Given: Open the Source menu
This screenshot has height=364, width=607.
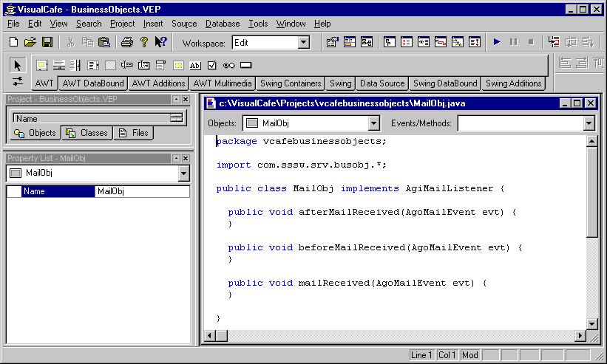Looking at the screenshot, I should pyautogui.click(x=184, y=24).
